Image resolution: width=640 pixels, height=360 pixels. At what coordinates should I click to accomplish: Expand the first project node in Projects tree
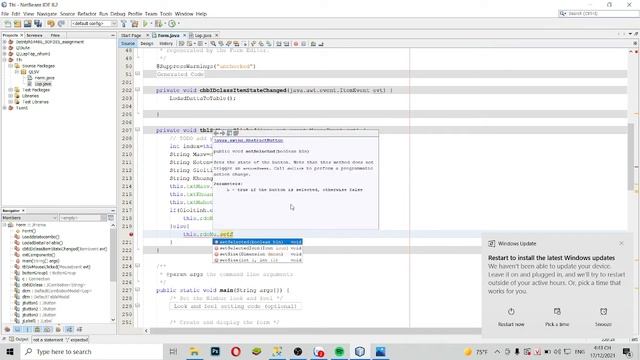(x=5, y=42)
